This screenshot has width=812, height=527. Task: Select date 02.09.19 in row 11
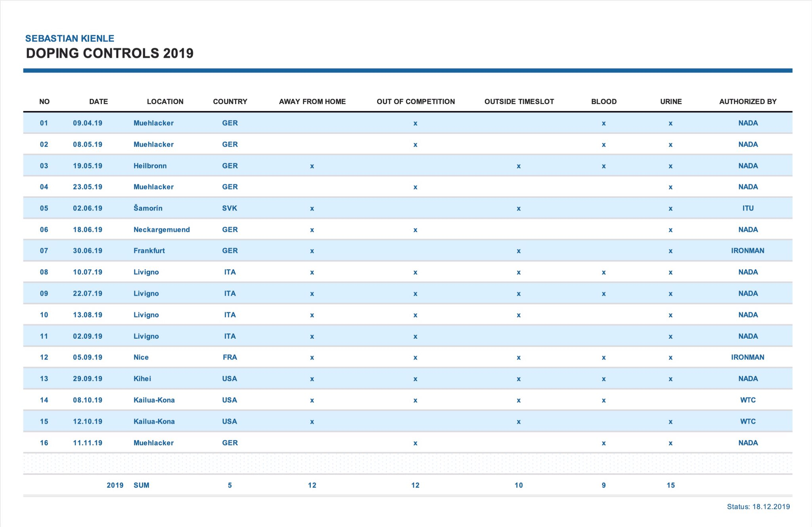(x=88, y=336)
